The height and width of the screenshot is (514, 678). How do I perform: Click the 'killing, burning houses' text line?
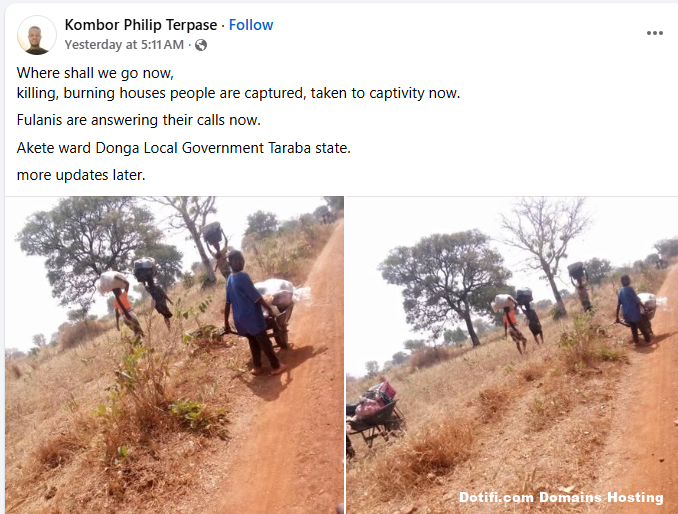point(238,93)
